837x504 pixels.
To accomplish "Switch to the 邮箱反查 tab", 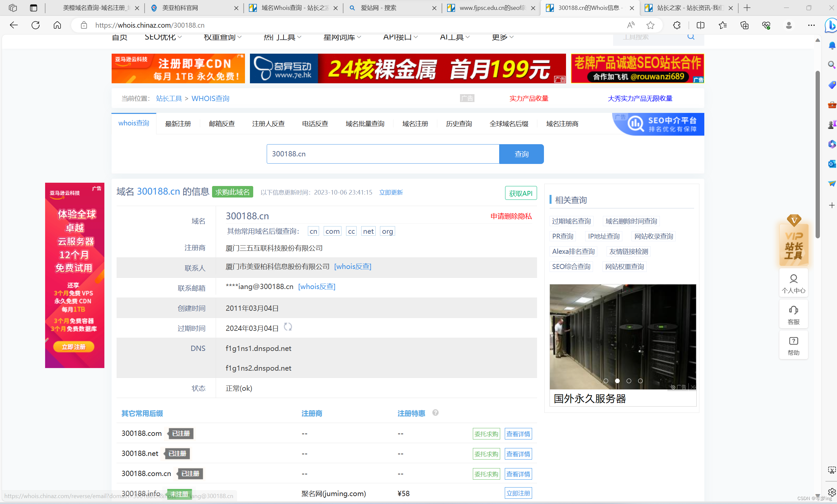I will pos(222,124).
